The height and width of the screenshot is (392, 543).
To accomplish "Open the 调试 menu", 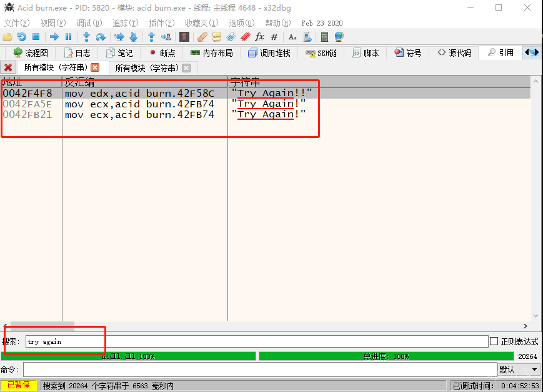I will [89, 23].
